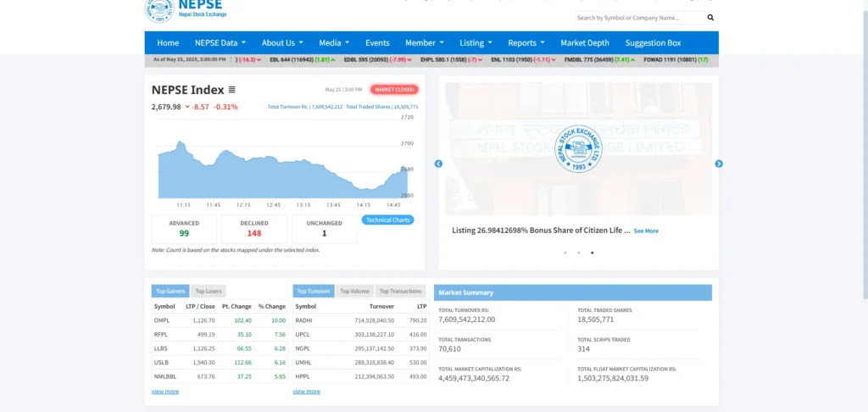Expand the Listing dropdown menu
Viewport: 868px width, 412px height.
(476, 42)
